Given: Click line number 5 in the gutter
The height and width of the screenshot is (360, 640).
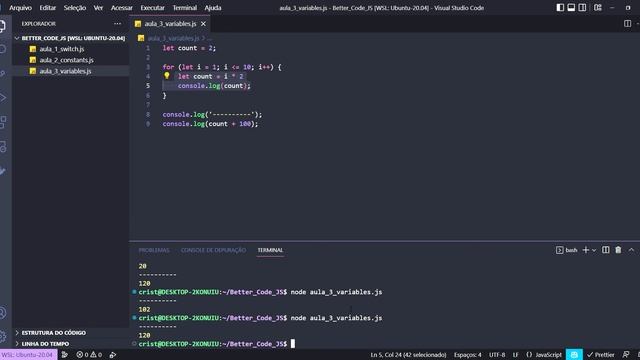Looking at the screenshot, I should tap(148, 86).
